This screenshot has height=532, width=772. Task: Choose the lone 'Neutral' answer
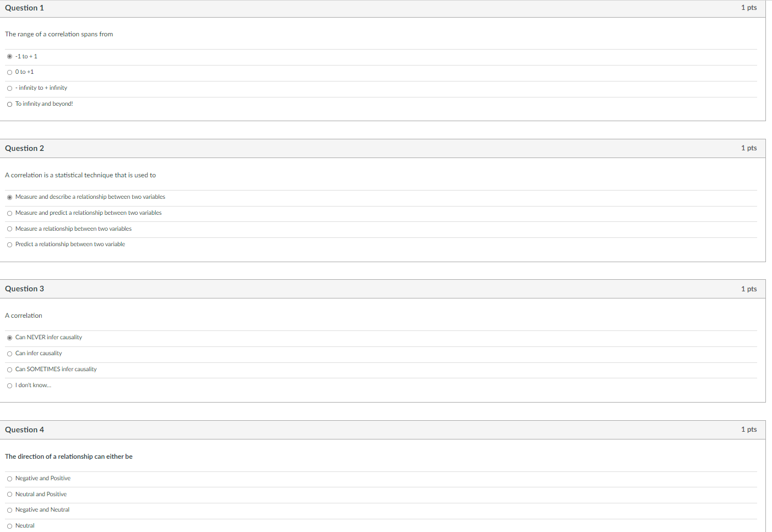click(9, 526)
